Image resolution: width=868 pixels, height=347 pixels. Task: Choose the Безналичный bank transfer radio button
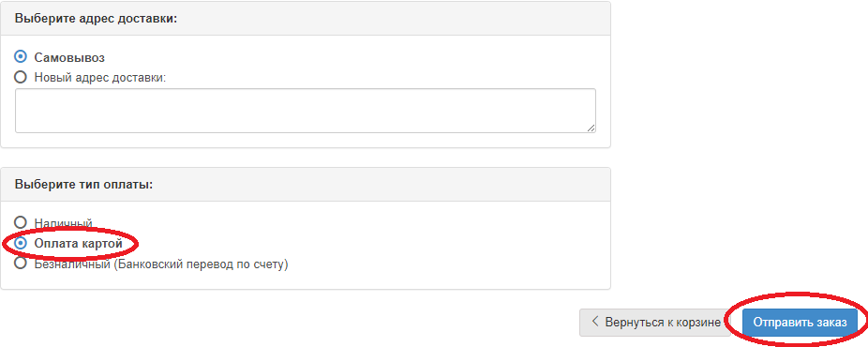[21, 264]
